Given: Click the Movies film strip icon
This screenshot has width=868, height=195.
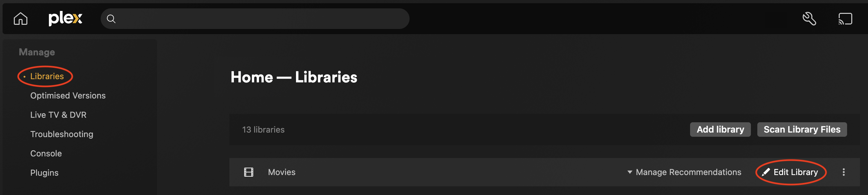Looking at the screenshot, I should tap(249, 172).
